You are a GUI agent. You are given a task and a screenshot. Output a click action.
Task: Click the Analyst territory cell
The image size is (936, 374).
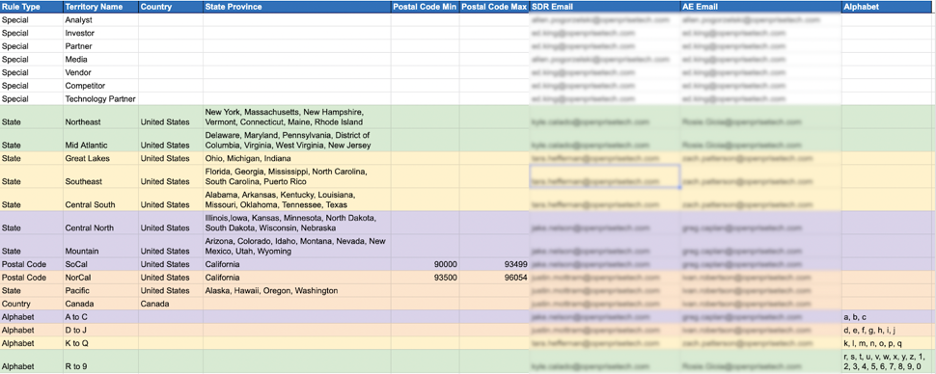pos(100,20)
